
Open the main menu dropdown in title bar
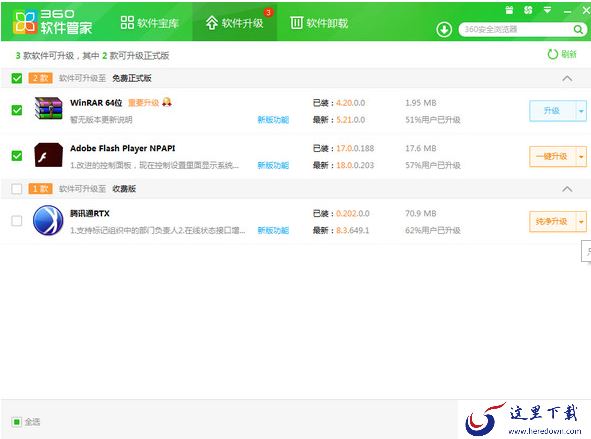(547, 10)
